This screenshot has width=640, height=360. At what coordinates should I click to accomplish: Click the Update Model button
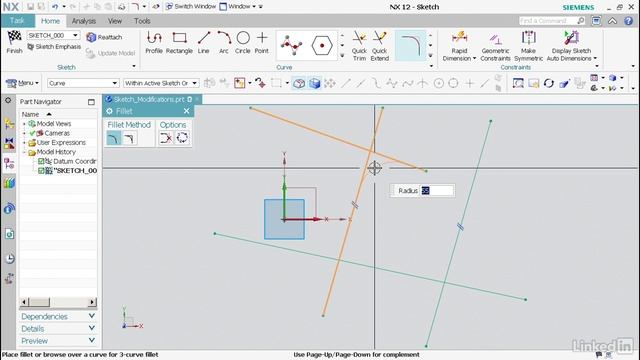coord(110,53)
